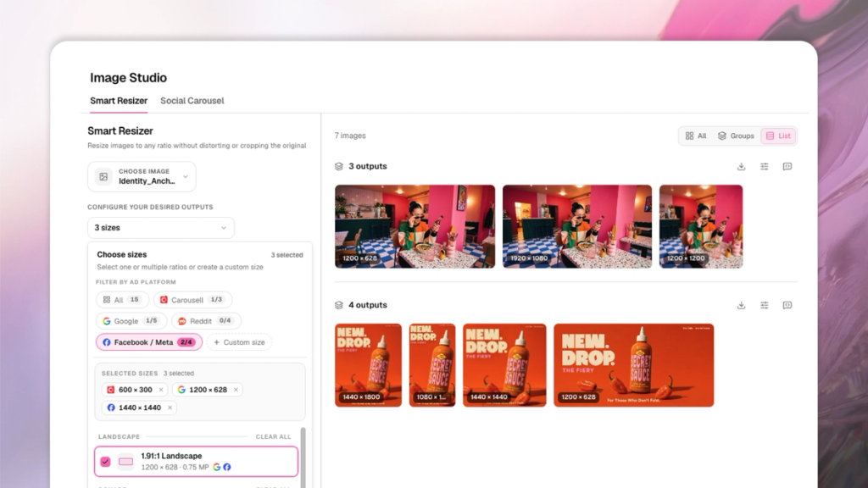Click the Google icon on 1.91:1 Landscape row
868x488 pixels.
pyautogui.click(x=216, y=467)
